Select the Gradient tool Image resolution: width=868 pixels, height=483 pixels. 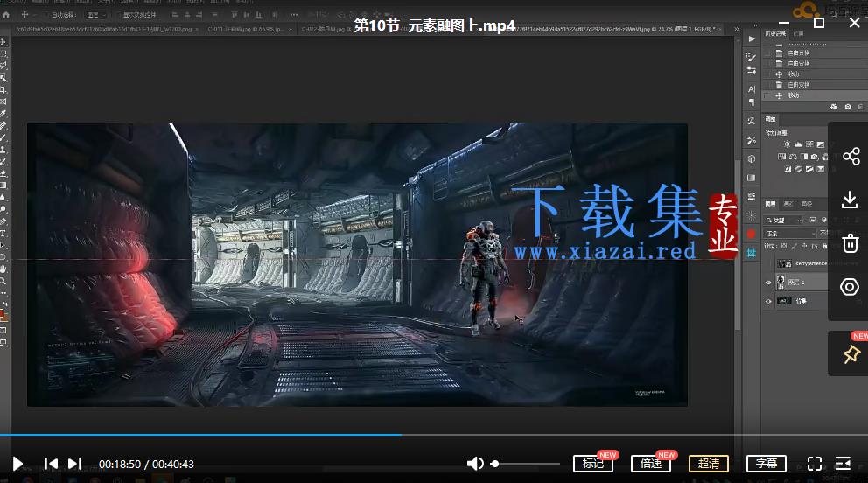[3, 185]
